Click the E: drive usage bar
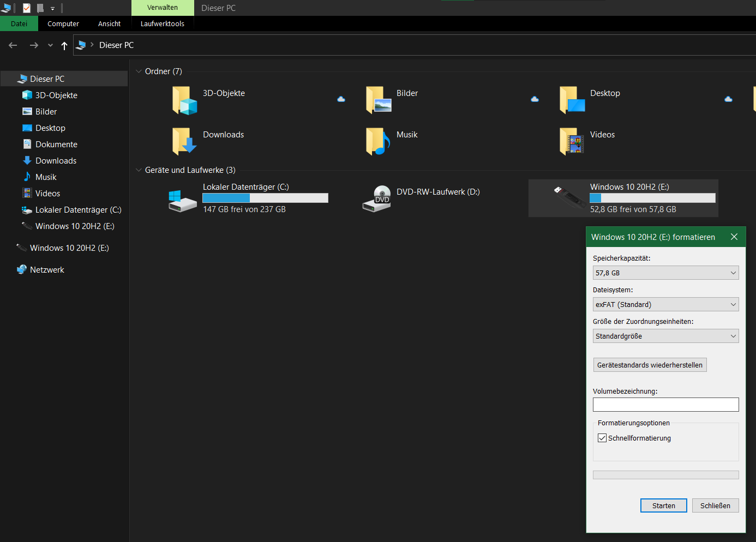This screenshot has height=542, width=756. point(652,198)
